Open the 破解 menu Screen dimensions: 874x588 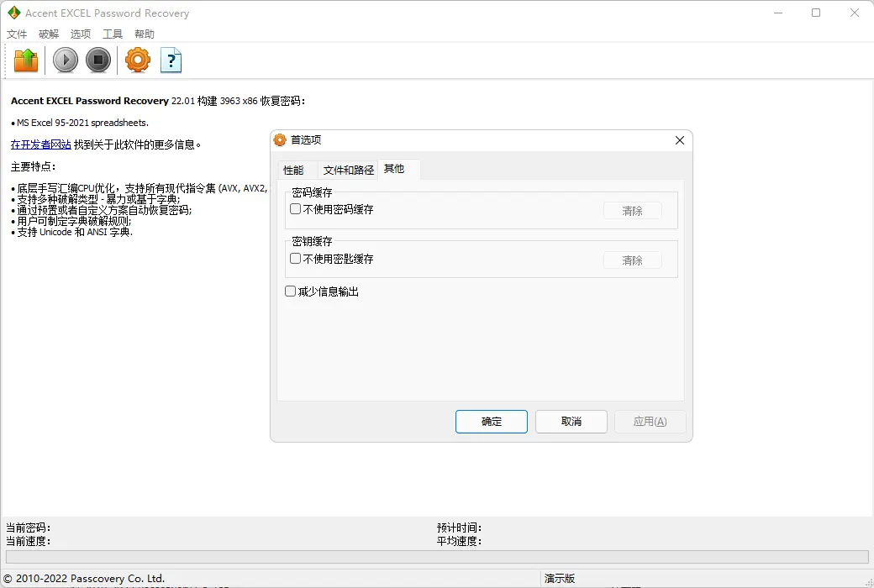49,34
